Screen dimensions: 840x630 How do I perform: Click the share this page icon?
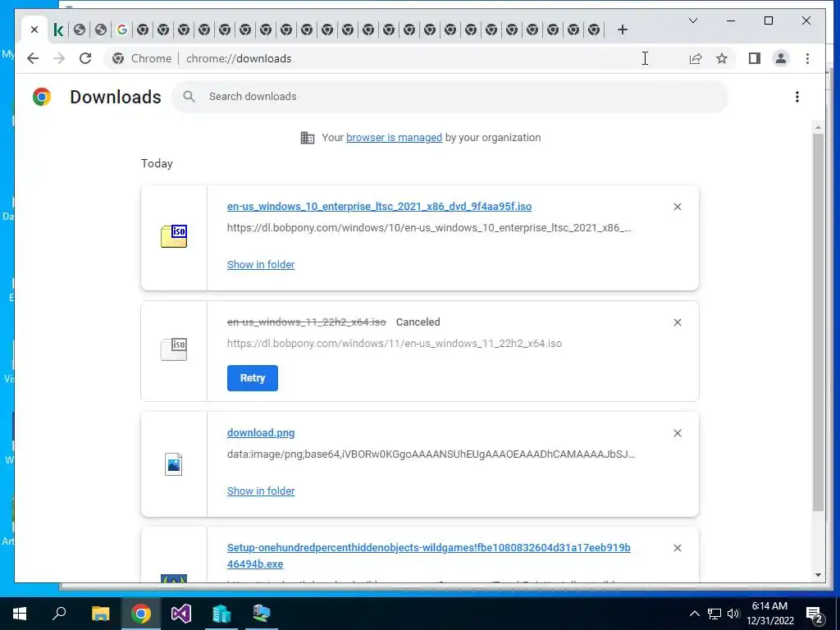click(x=695, y=58)
